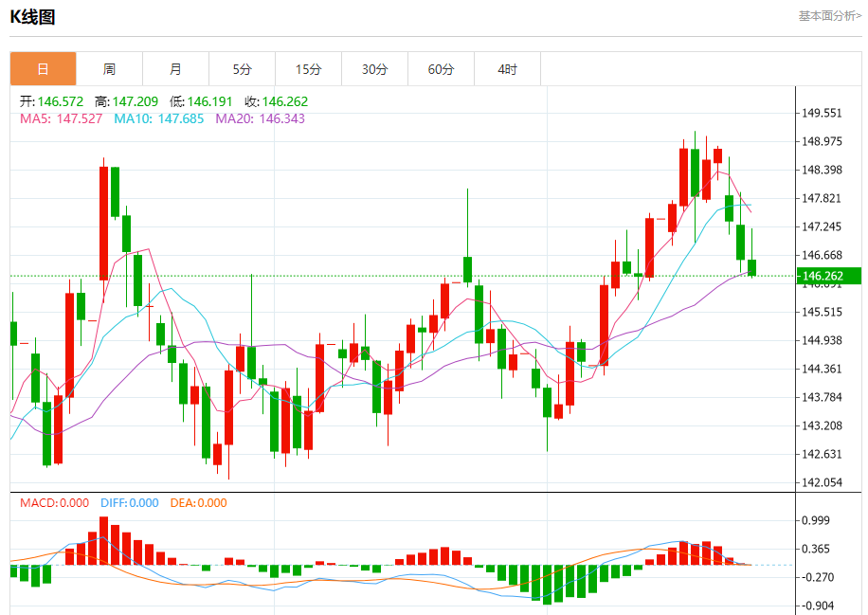The image size is (868, 615).
Task: Click the MACD:0.000 indicator label
Action: pyautogui.click(x=54, y=503)
